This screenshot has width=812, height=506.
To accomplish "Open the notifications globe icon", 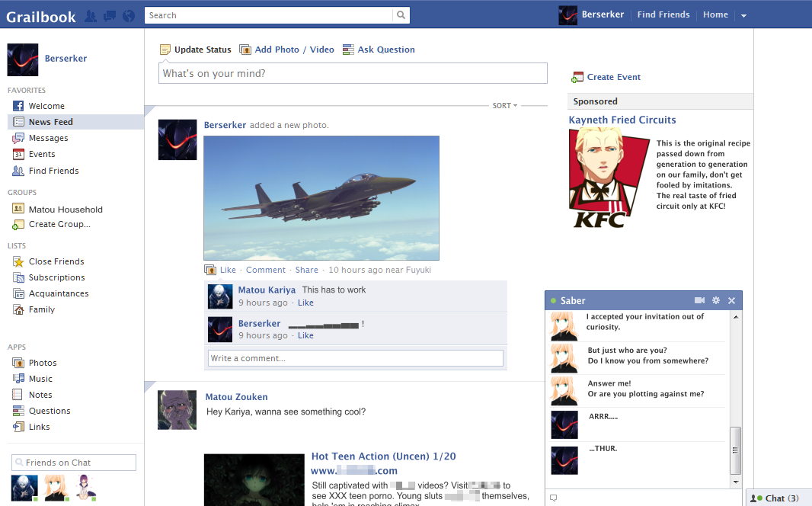I will click(x=129, y=16).
